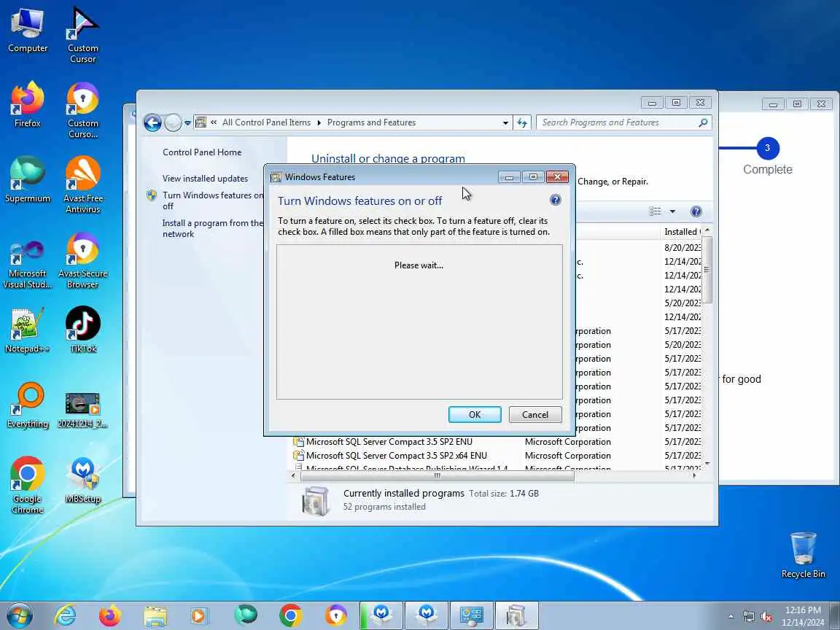
Task: Launch Avast Secure Browser shortcut
Action: 82,260
